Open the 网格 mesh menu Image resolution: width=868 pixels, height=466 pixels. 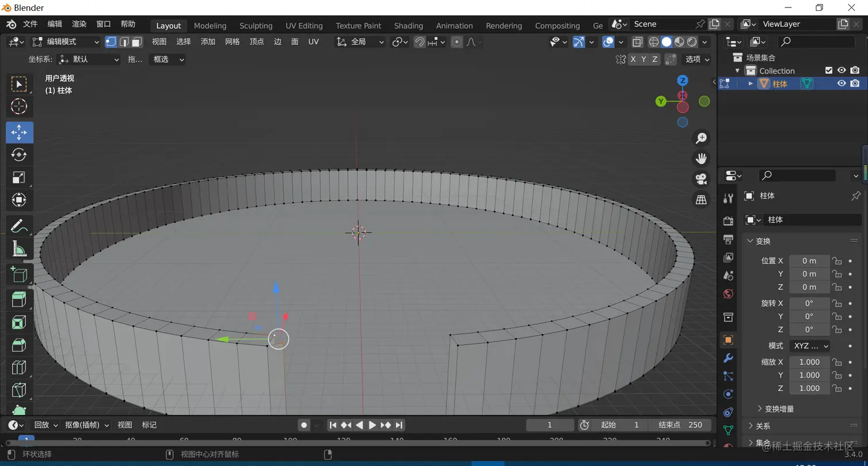click(232, 42)
